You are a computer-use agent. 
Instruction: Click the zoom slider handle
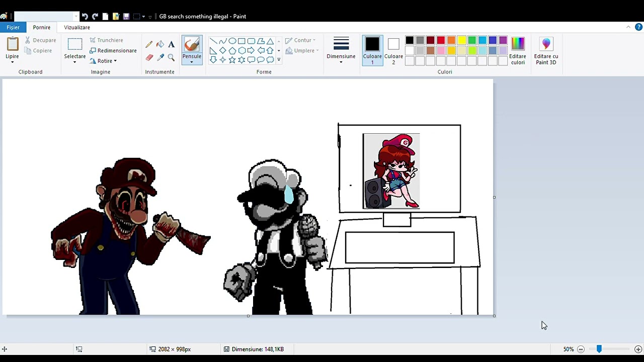click(599, 349)
